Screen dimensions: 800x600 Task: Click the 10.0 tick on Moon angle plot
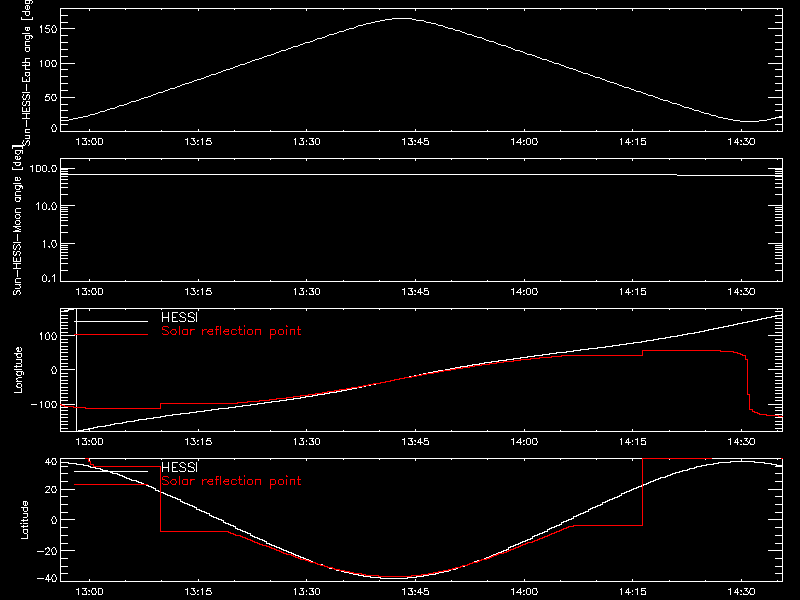46,206
